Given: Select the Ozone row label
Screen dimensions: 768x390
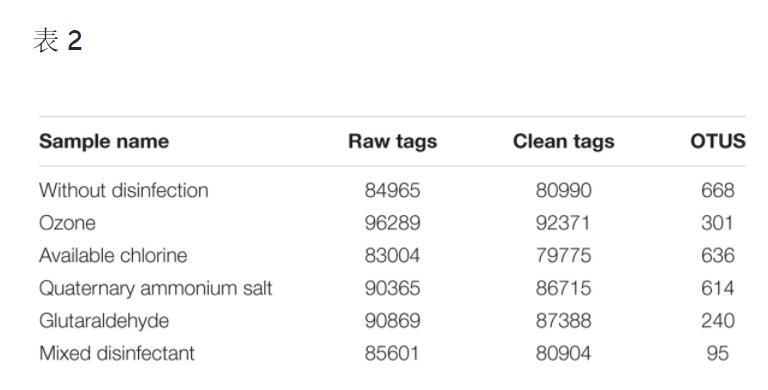Looking at the screenshot, I should pyautogui.click(x=67, y=223).
